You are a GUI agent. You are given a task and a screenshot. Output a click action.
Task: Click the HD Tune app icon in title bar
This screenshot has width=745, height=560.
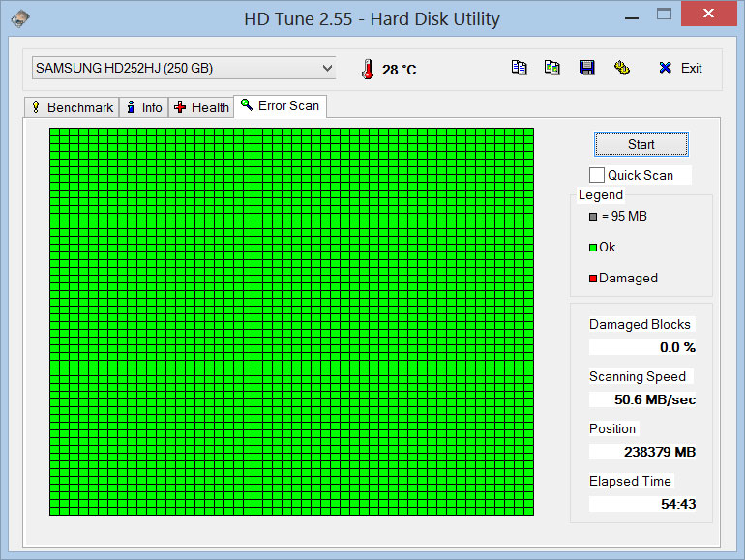[20, 18]
